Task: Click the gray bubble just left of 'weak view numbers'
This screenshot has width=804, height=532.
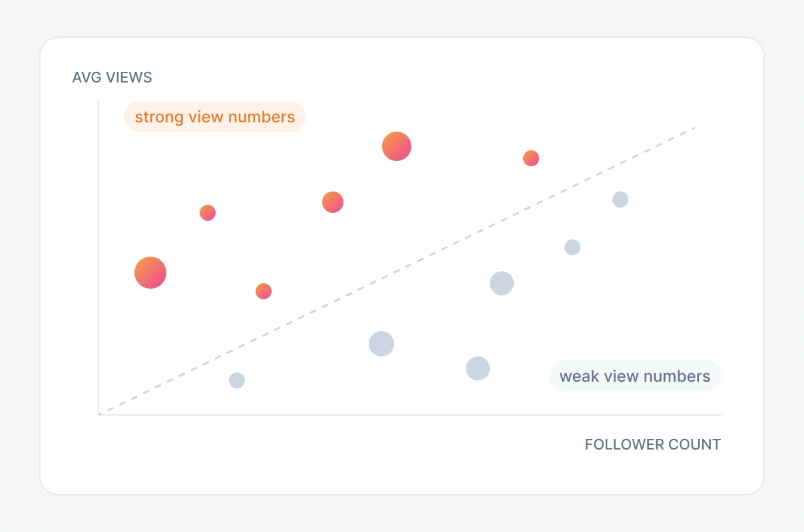Action: tap(478, 368)
